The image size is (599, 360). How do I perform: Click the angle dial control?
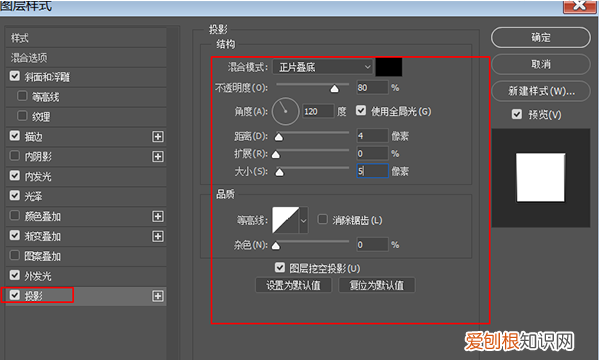285,111
